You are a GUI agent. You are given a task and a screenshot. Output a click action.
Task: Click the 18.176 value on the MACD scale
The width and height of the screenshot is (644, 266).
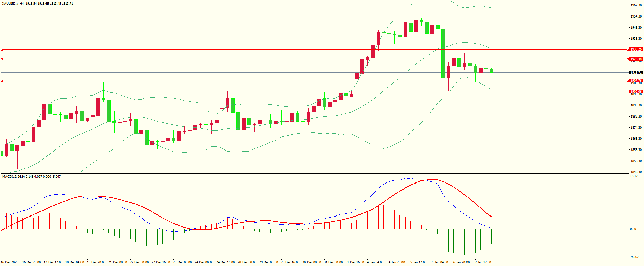click(x=635, y=176)
